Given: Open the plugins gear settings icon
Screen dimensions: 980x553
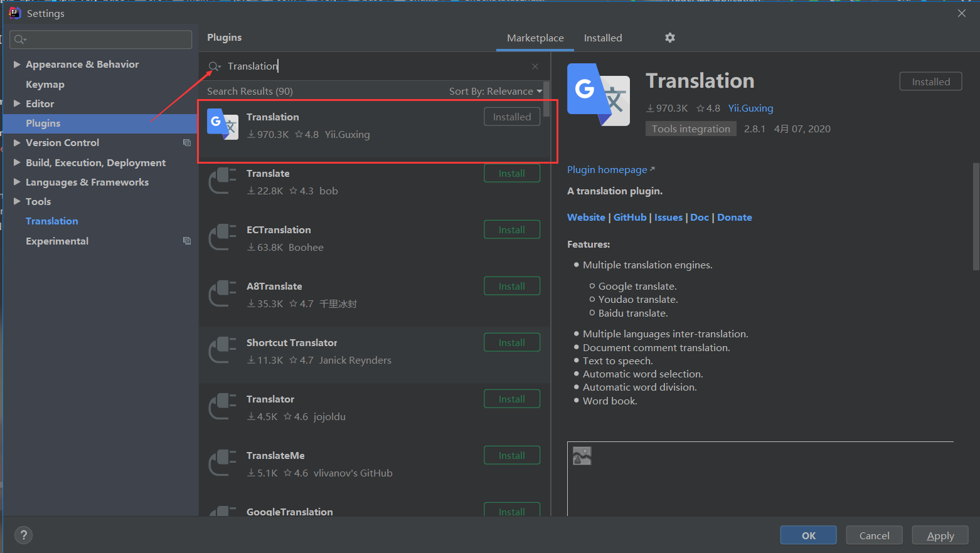Looking at the screenshot, I should click(x=670, y=38).
